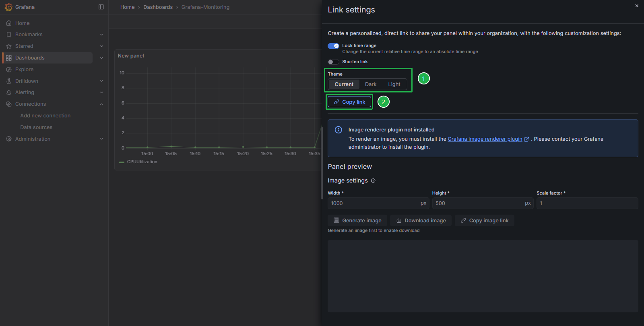Screen dimensions: 644x326
Task: Click the Home house icon in sidebar
Action: point(9,23)
